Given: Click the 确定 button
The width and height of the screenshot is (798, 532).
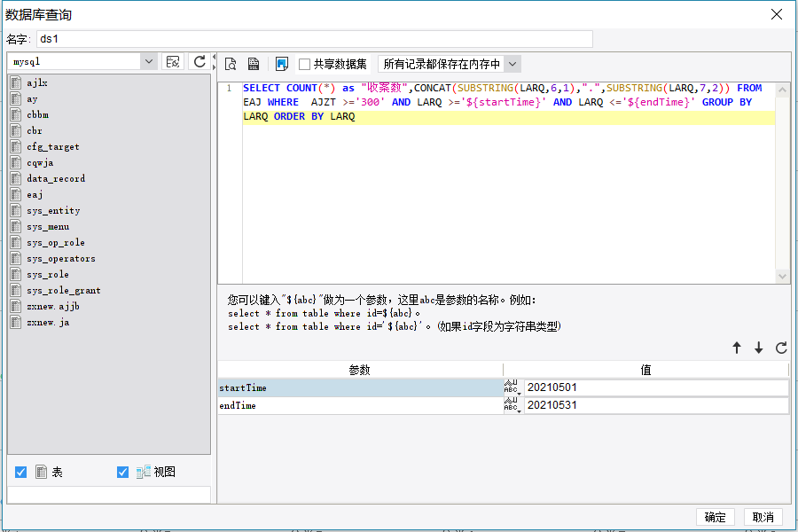Looking at the screenshot, I should [x=716, y=517].
